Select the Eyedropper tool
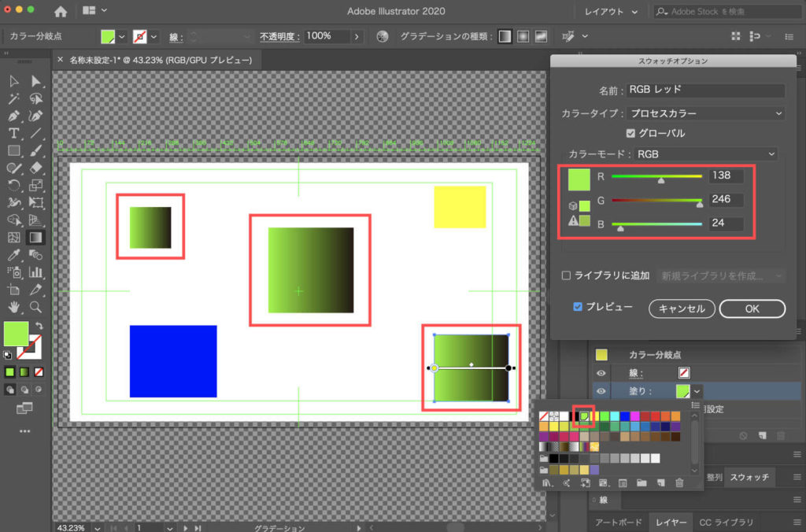 pos(14,255)
